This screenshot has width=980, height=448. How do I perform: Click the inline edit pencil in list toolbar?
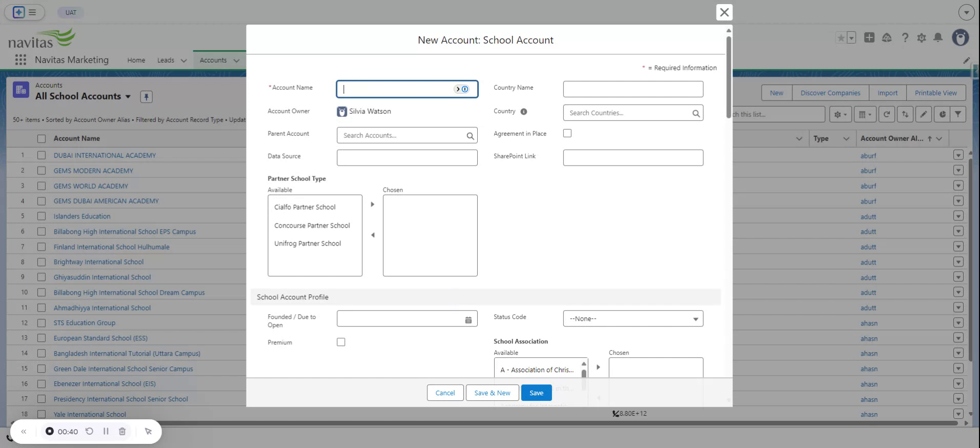click(x=924, y=114)
